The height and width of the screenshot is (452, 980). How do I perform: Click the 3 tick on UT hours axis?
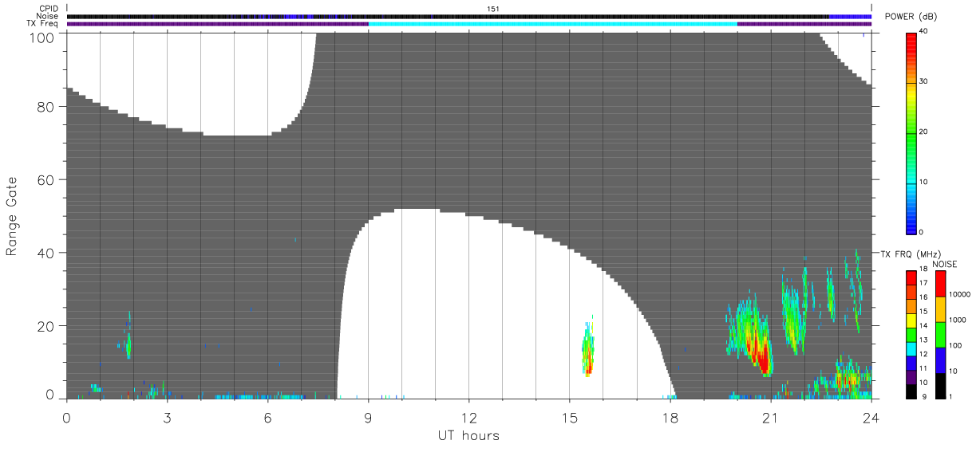coord(167,417)
